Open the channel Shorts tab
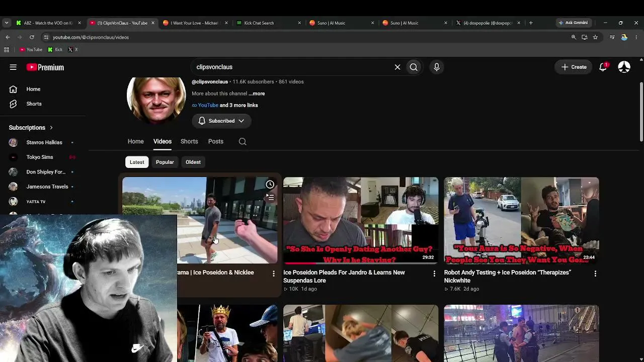644x362 pixels. (189, 141)
